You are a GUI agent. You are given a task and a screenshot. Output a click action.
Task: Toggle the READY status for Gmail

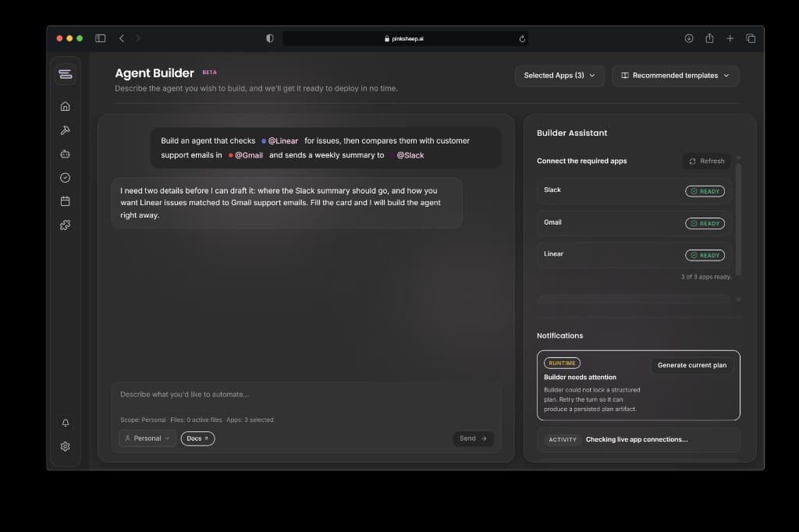pyautogui.click(x=705, y=223)
